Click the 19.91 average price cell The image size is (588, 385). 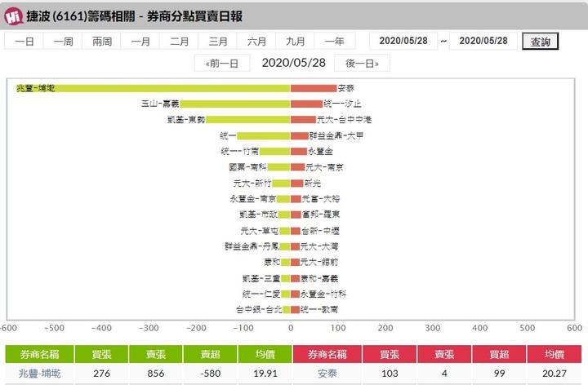[x=265, y=374]
